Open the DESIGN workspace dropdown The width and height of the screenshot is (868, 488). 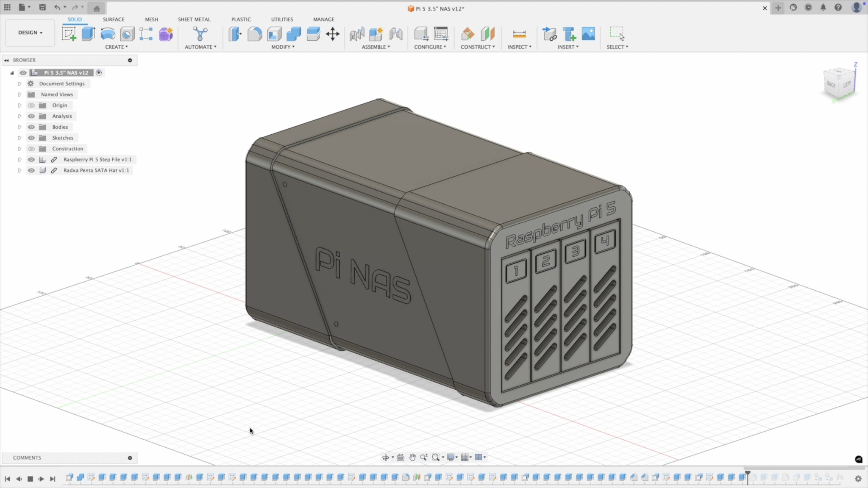point(29,32)
